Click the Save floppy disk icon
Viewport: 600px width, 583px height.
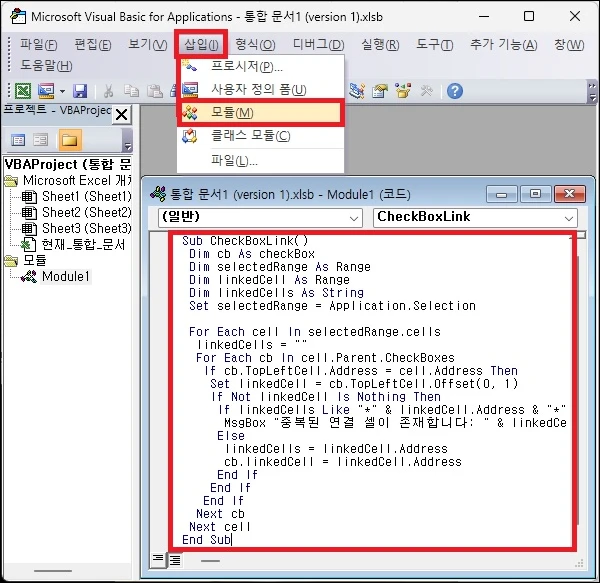pyautogui.click(x=80, y=91)
